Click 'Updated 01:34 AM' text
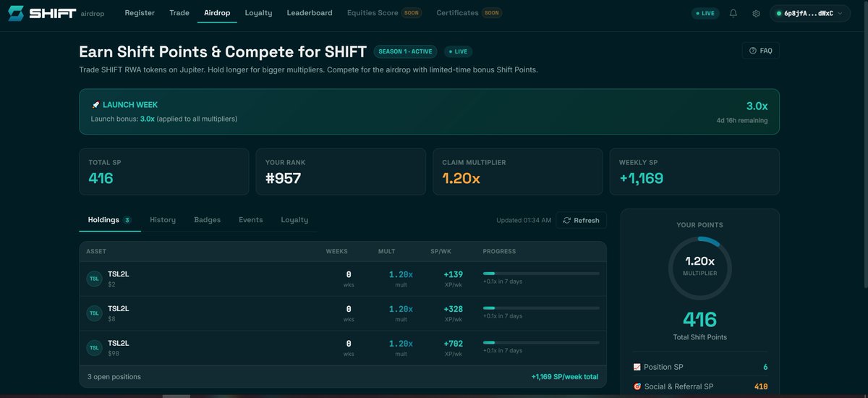This screenshot has width=868, height=398. point(524,220)
